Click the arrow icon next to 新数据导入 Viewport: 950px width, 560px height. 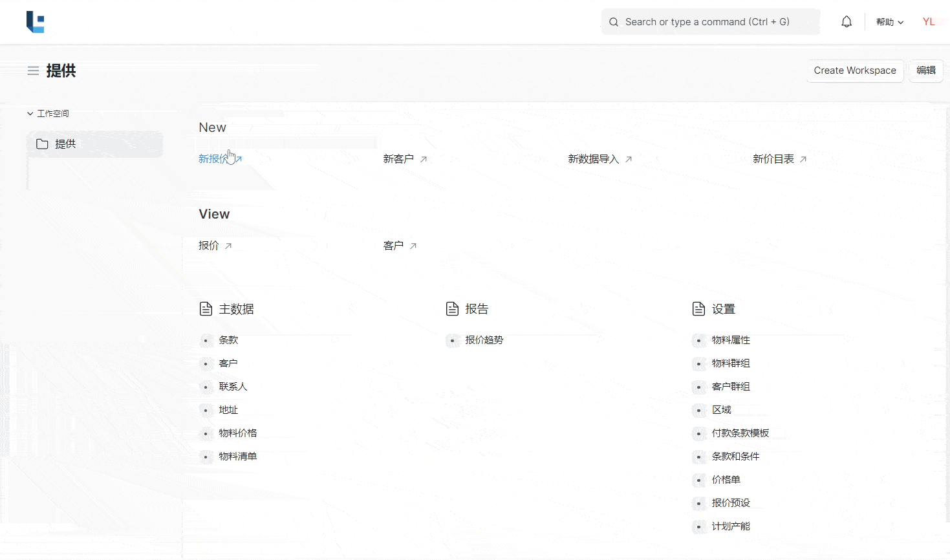coord(629,159)
